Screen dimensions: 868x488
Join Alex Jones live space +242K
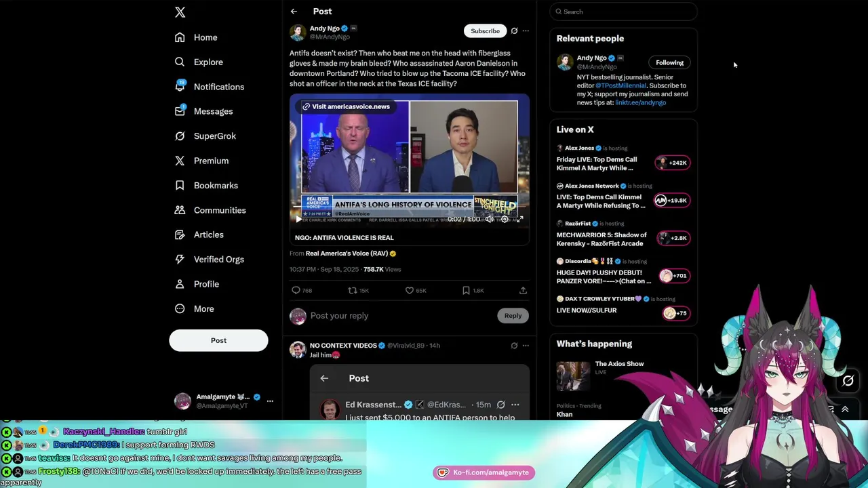(x=672, y=163)
